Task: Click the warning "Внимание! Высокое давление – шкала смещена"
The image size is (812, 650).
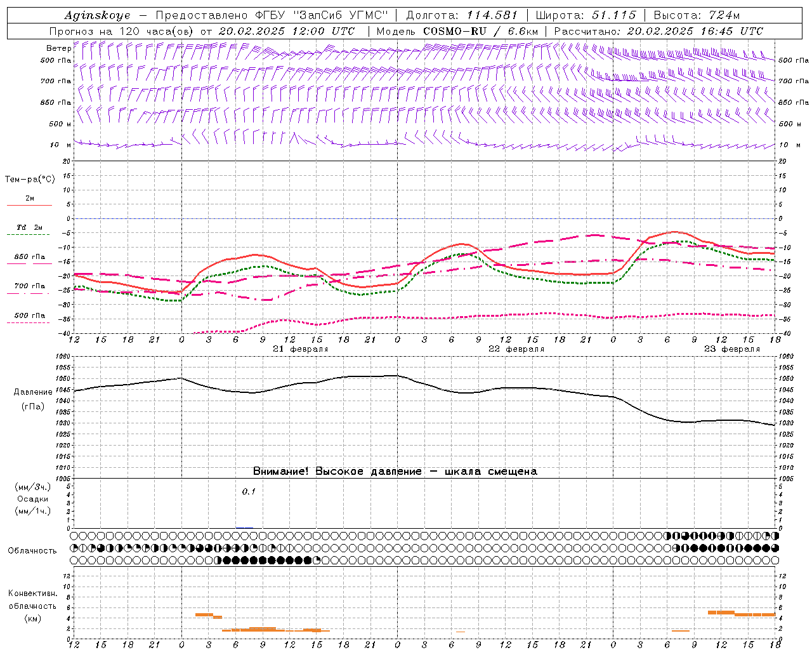Action: coord(395,472)
